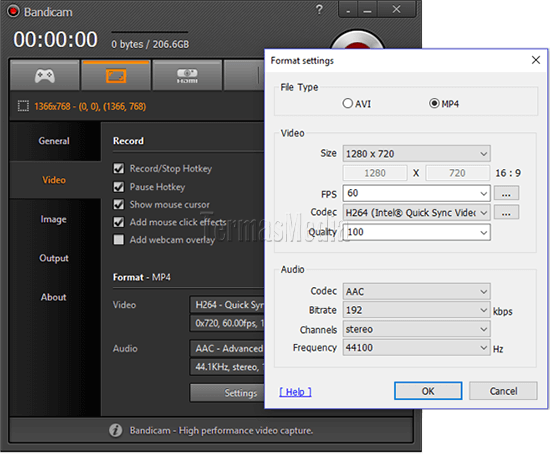This screenshot has height=454, width=550.
Task: Click the 0x720, 60.00fps video info field
Action: (227, 323)
